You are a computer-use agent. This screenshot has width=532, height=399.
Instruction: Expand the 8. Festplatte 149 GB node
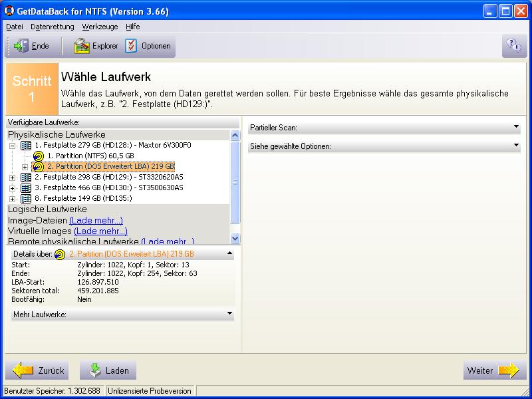pyautogui.click(x=12, y=199)
